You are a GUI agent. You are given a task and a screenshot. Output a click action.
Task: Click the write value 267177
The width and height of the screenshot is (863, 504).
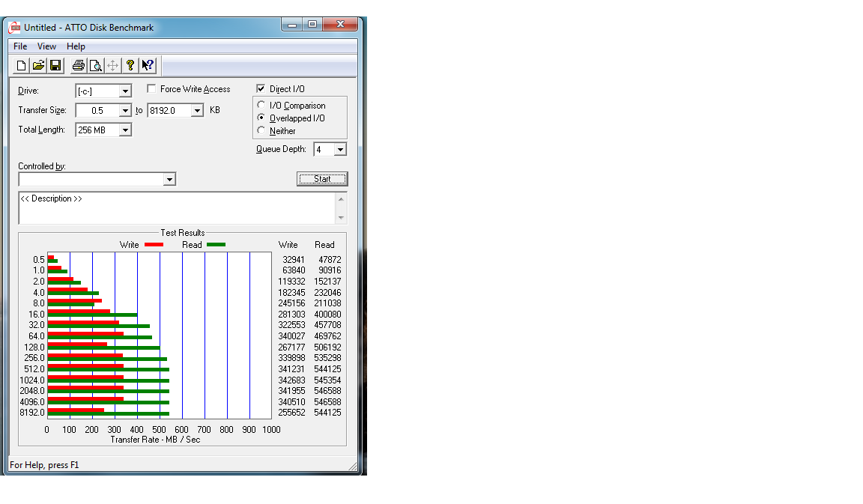(x=291, y=347)
